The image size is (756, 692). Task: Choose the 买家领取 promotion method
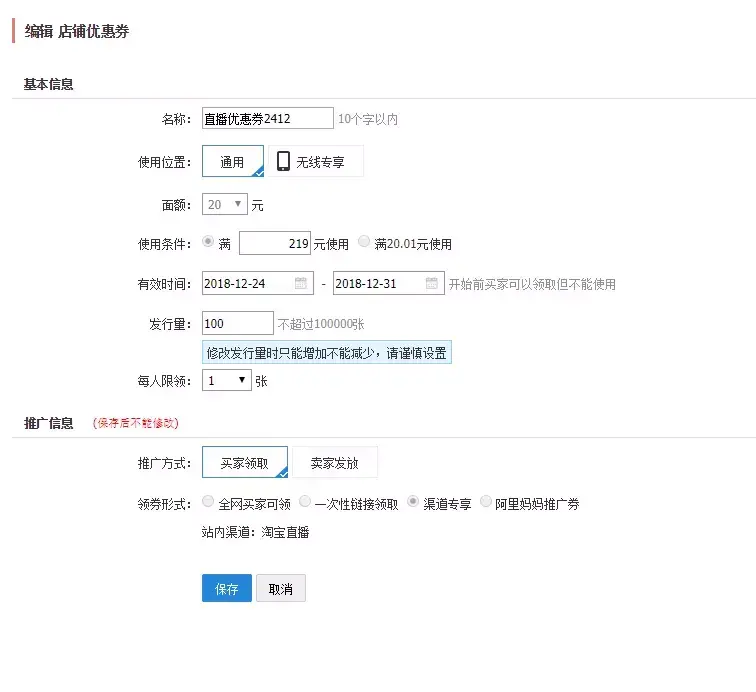(245, 462)
